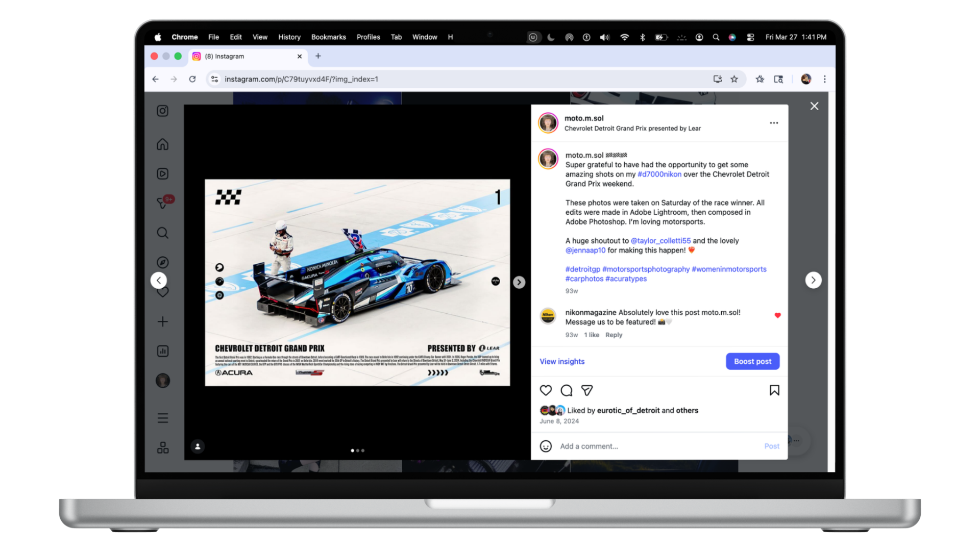Open the View insights link
Viewport: 980px width, 551px height.
562,361
